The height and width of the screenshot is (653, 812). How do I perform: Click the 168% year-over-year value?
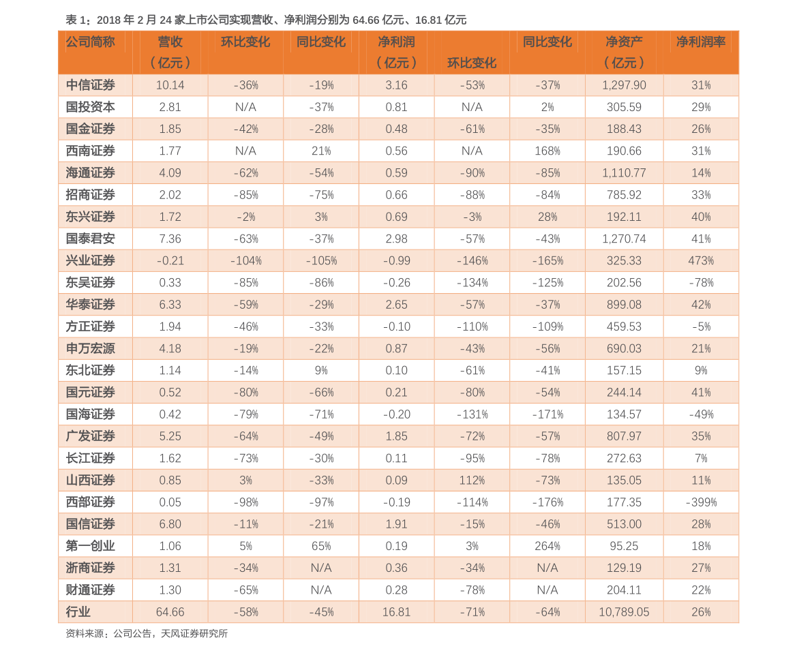click(547, 151)
